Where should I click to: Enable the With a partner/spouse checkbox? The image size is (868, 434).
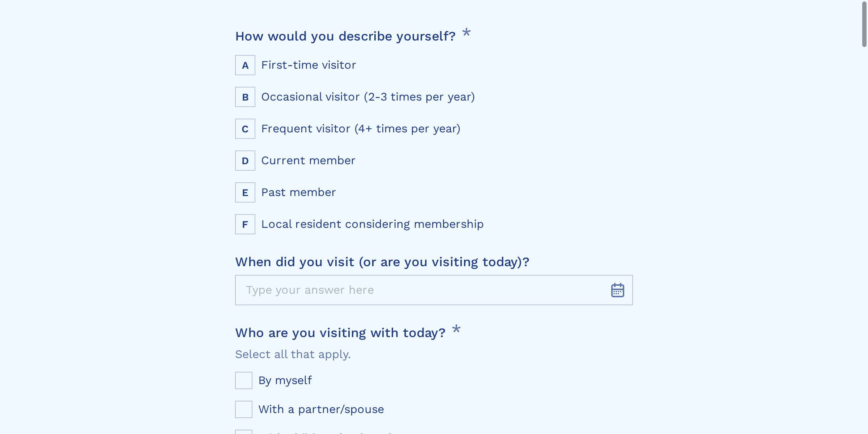[x=243, y=409]
